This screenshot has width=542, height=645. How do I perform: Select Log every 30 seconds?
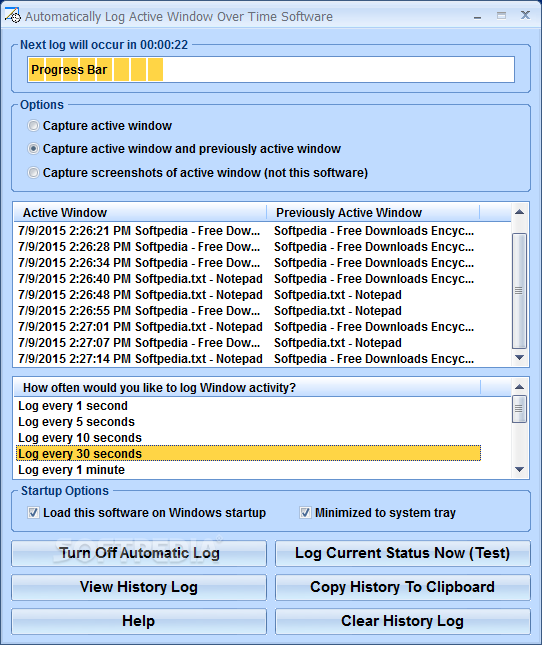point(248,453)
